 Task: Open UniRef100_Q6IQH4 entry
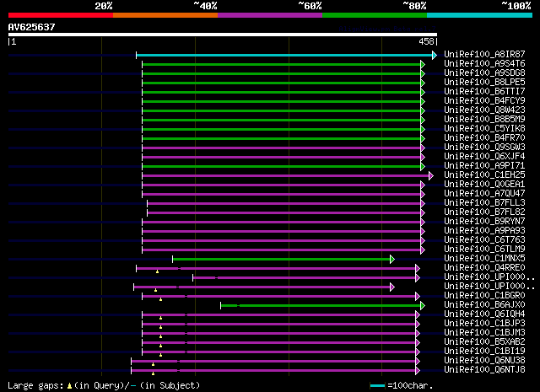pyautogui.click(x=484, y=314)
